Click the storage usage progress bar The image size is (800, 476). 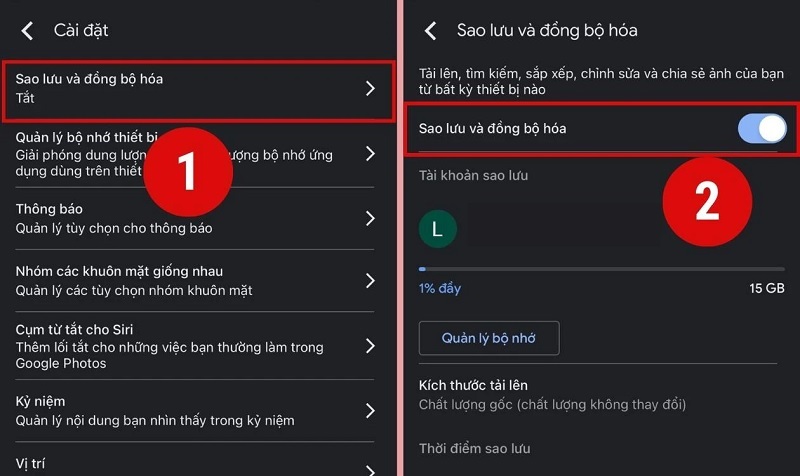pyautogui.click(x=602, y=269)
